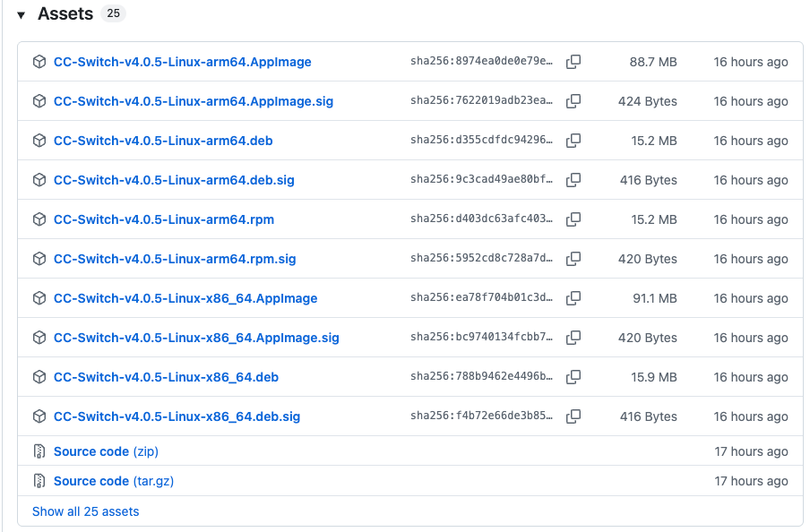This screenshot has width=810, height=532.
Task: Click package icon beside Linux-x86_64.AppImage.sig
Action: tap(39, 338)
